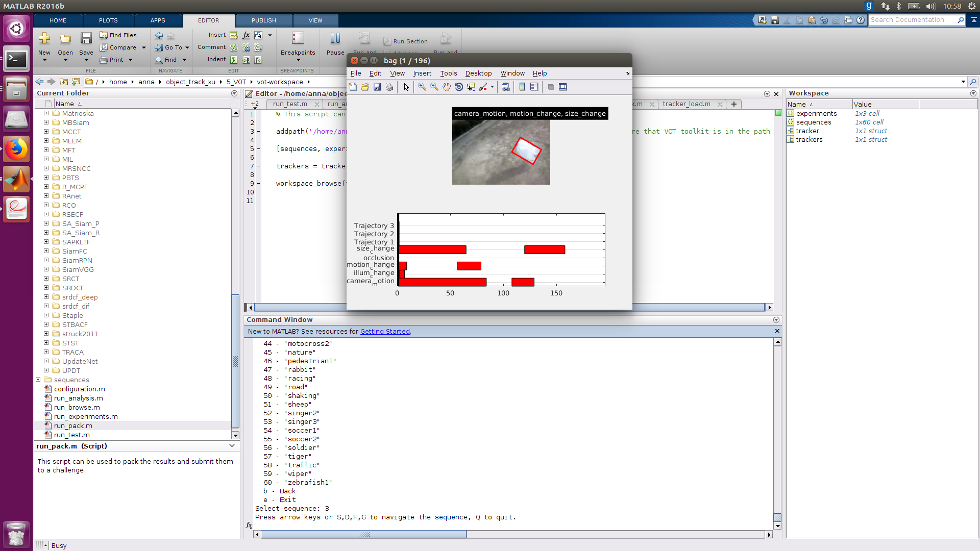Open the Getting Started link in Command Window

[x=385, y=331]
